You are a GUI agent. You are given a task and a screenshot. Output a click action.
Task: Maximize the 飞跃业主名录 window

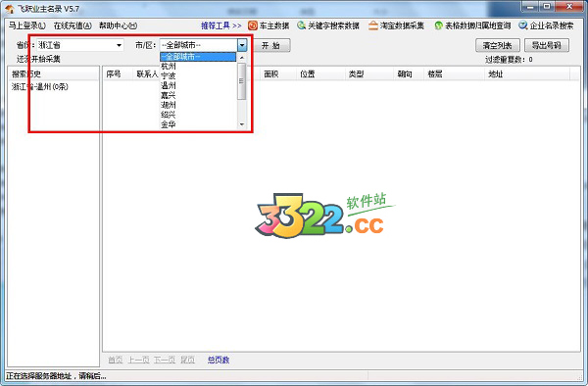(x=548, y=7)
